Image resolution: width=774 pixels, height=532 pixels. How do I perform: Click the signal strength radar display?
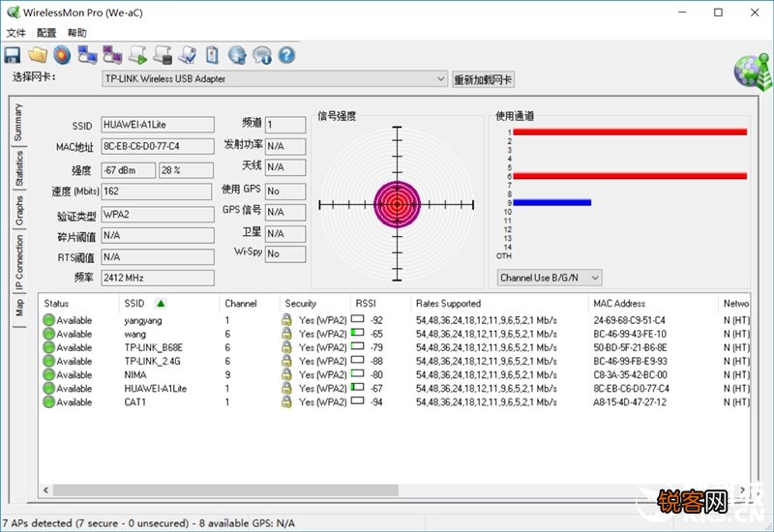(397, 204)
